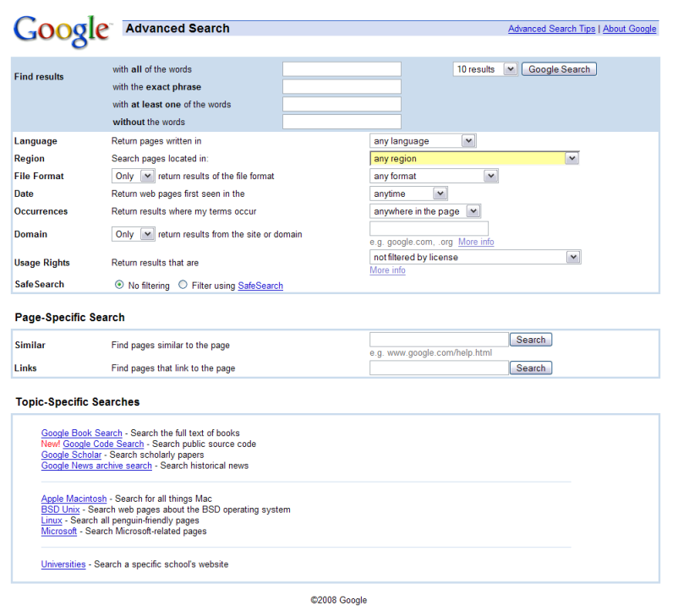The width and height of the screenshot is (678, 616).
Task: Open the Linux search link
Action: 52,521
